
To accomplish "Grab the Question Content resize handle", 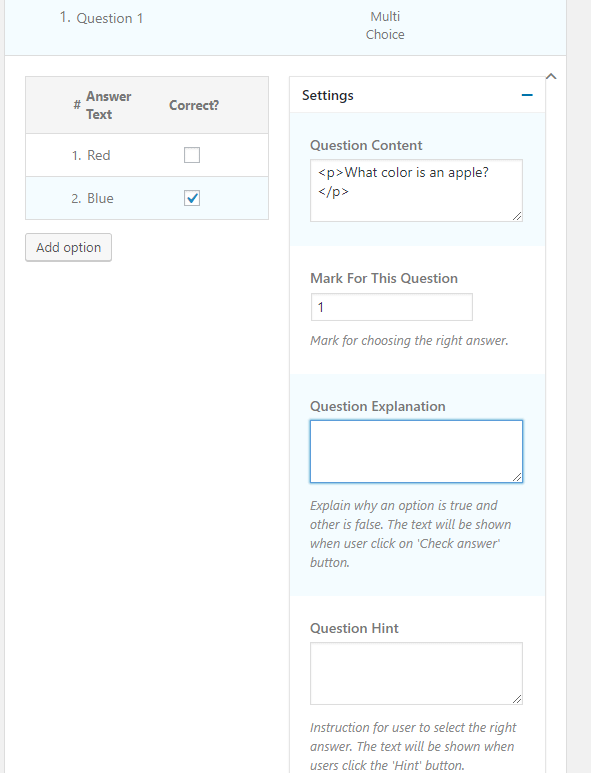I will 517,216.
